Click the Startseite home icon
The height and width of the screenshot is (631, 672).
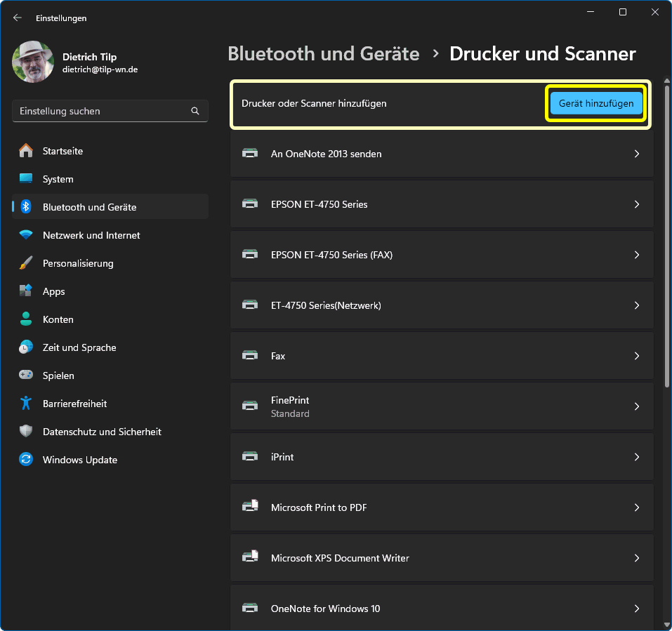pyautogui.click(x=26, y=151)
